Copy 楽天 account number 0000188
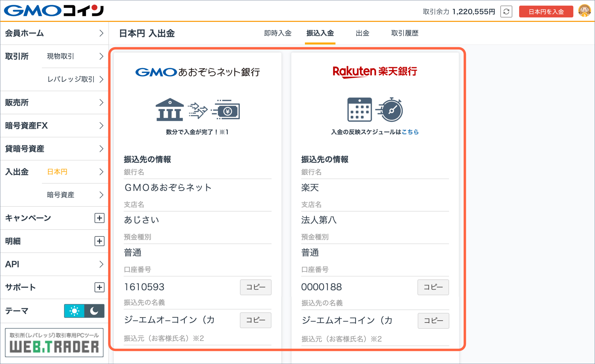The image size is (595, 364). tap(433, 287)
